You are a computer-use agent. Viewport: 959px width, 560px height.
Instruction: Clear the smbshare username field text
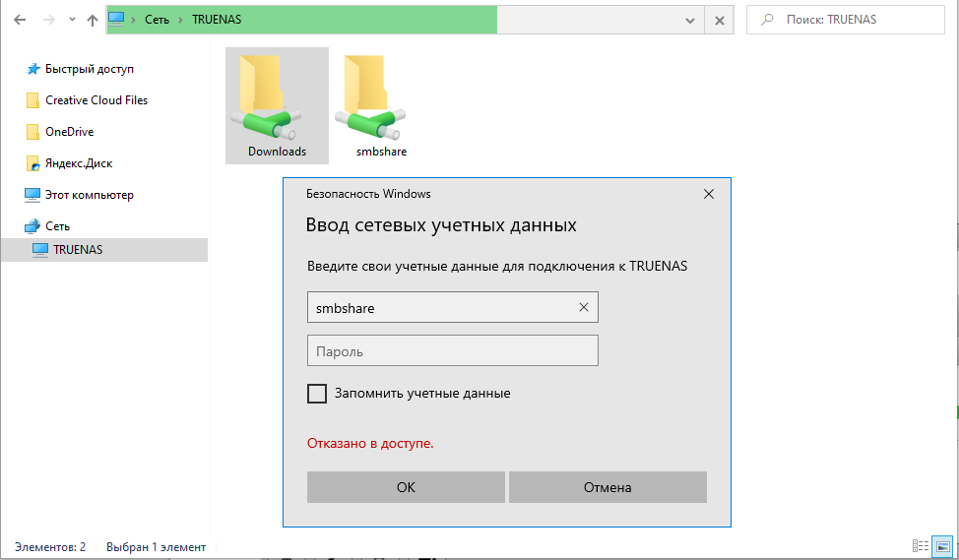coord(584,307)
